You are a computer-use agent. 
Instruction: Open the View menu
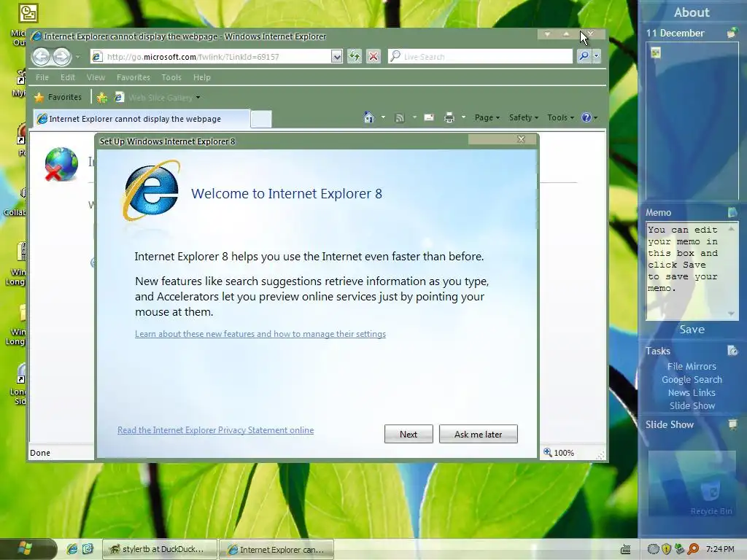click(x=96, y=77)
